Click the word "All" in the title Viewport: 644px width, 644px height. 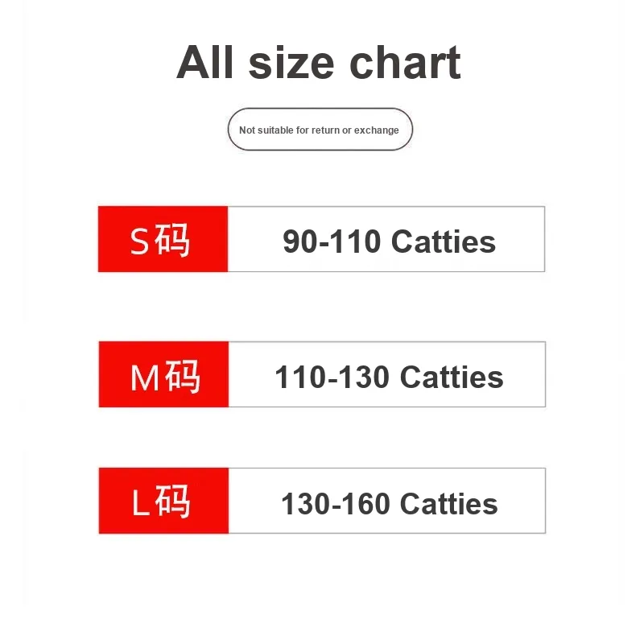(205, 62)
